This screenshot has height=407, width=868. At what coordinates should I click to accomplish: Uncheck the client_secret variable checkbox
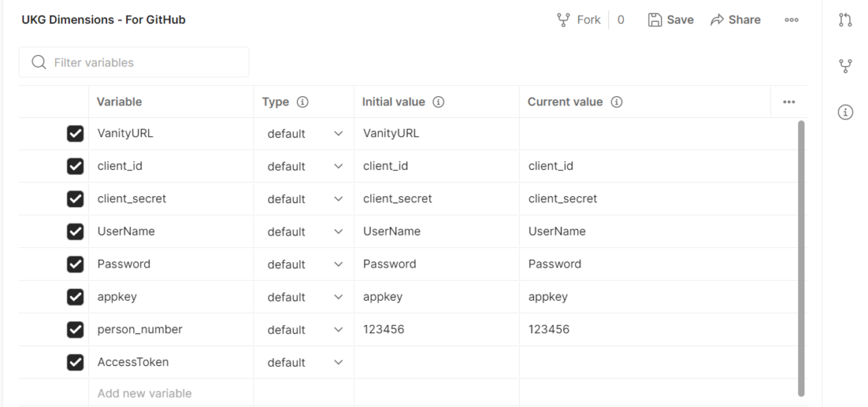point(75,198)
